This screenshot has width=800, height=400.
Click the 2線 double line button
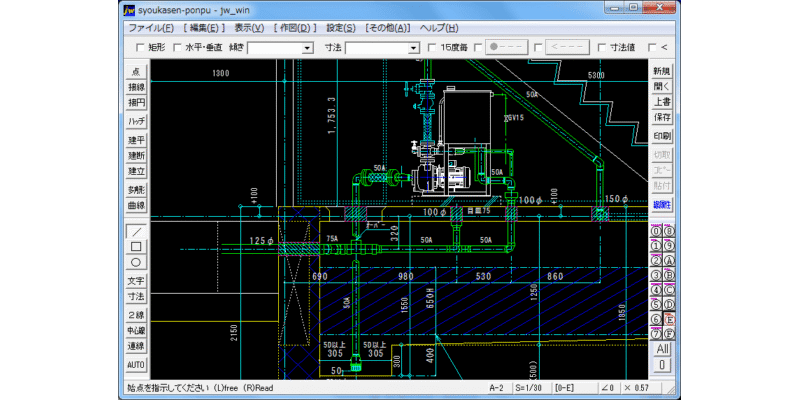click(x=136, y=315)
